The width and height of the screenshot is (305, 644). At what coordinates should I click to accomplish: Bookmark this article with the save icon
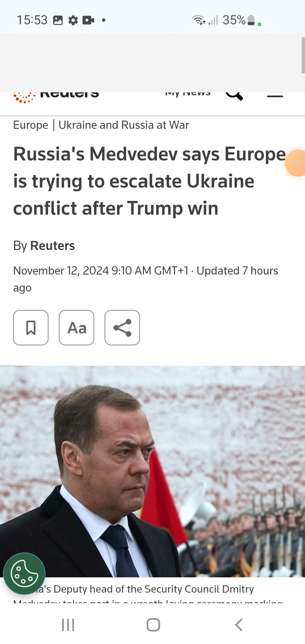(x=31, y=328)
